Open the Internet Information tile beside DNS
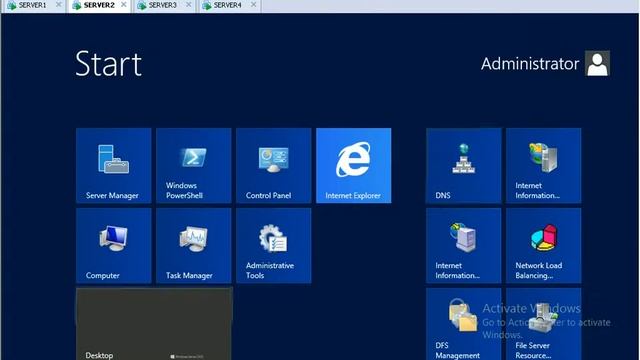 544,165
